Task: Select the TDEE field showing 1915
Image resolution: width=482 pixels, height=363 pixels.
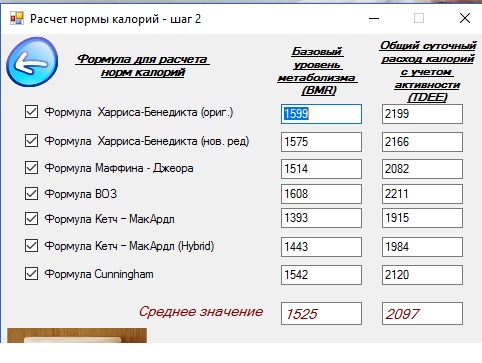Action: pyautogui.click(x=422, y=218)
